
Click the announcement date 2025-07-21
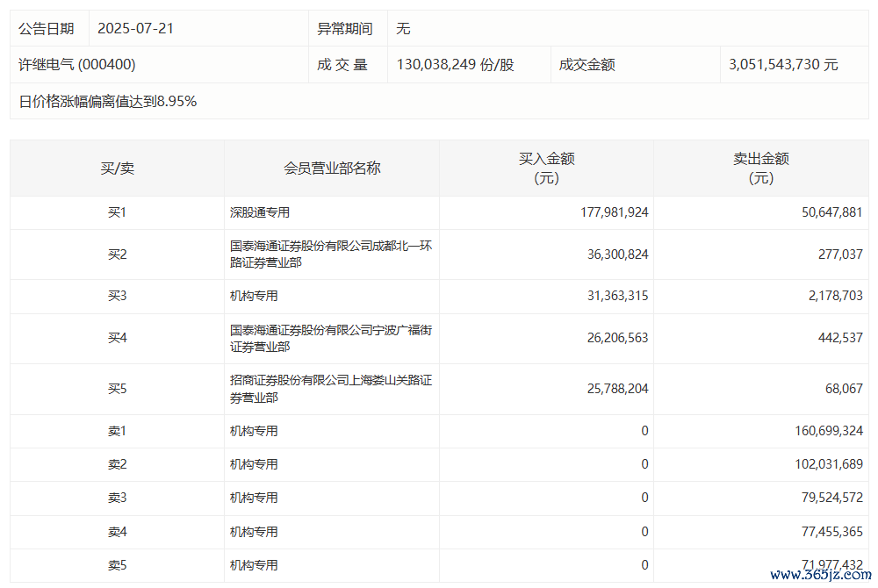[x=135, y=28]
